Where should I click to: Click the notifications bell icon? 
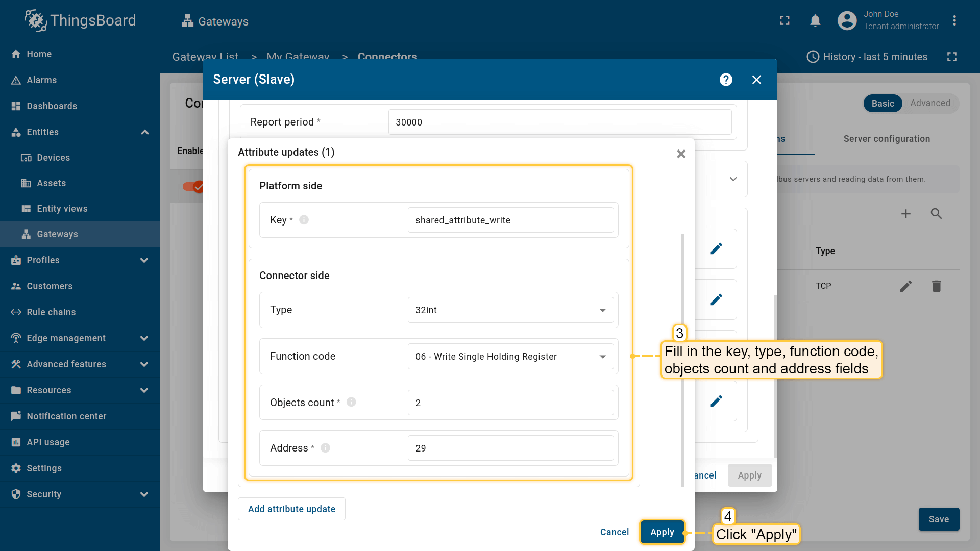click(815, 21)
